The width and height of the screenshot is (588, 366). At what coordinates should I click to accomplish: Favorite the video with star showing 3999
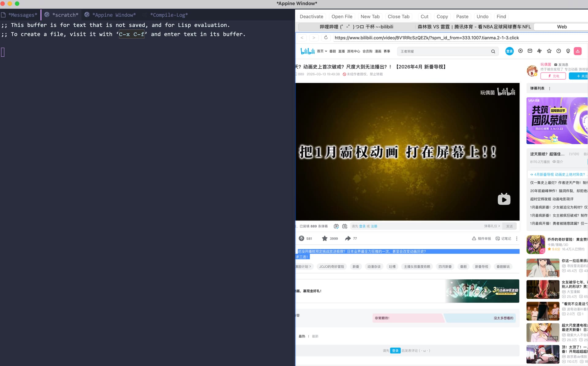coord(325,238)
